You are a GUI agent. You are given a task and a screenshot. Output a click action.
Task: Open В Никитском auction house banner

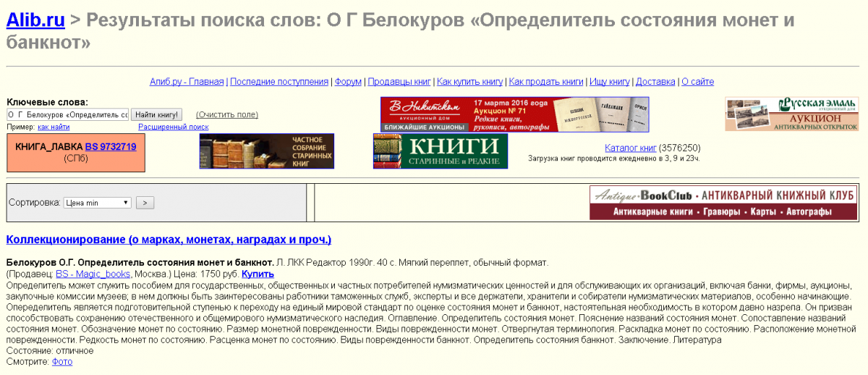pyautogui.click(x=515, y=114)
